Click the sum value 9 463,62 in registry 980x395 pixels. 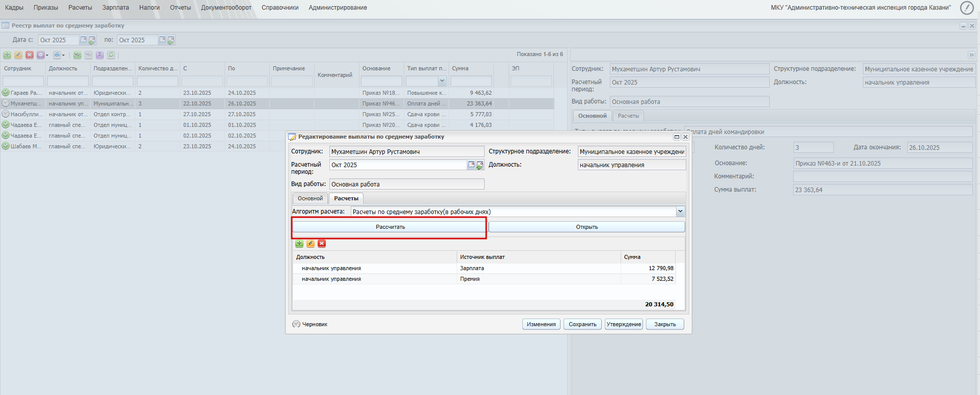pos(481,93)
